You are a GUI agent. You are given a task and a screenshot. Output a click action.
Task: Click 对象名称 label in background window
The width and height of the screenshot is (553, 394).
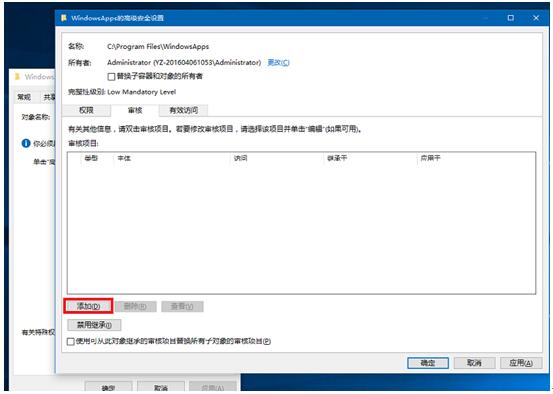pos(36,117)
